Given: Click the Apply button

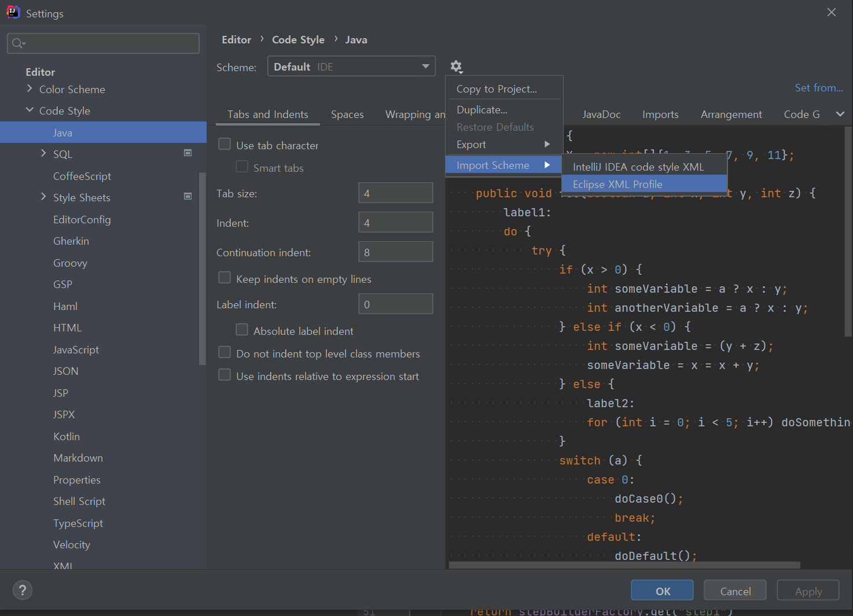Looking at the screenshot, I should (x=808, y=591).
